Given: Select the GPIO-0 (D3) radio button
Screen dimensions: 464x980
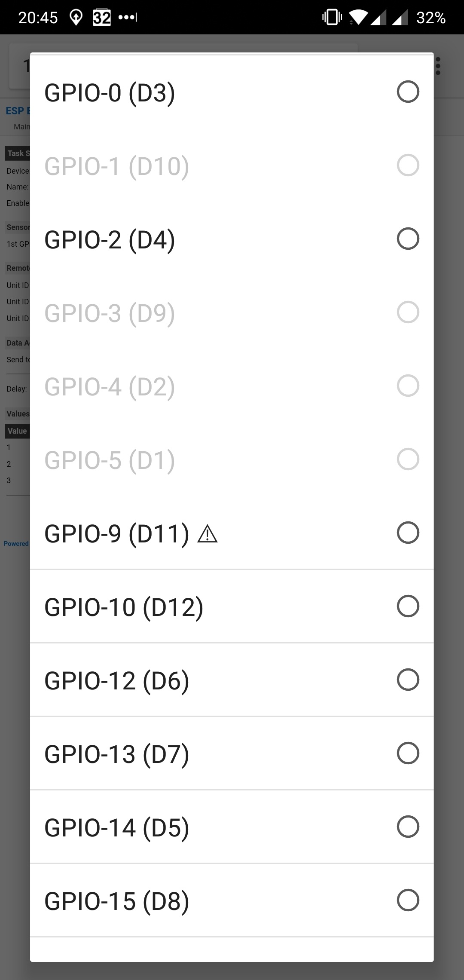Looking at the screenshot, I should click(408, 92).
